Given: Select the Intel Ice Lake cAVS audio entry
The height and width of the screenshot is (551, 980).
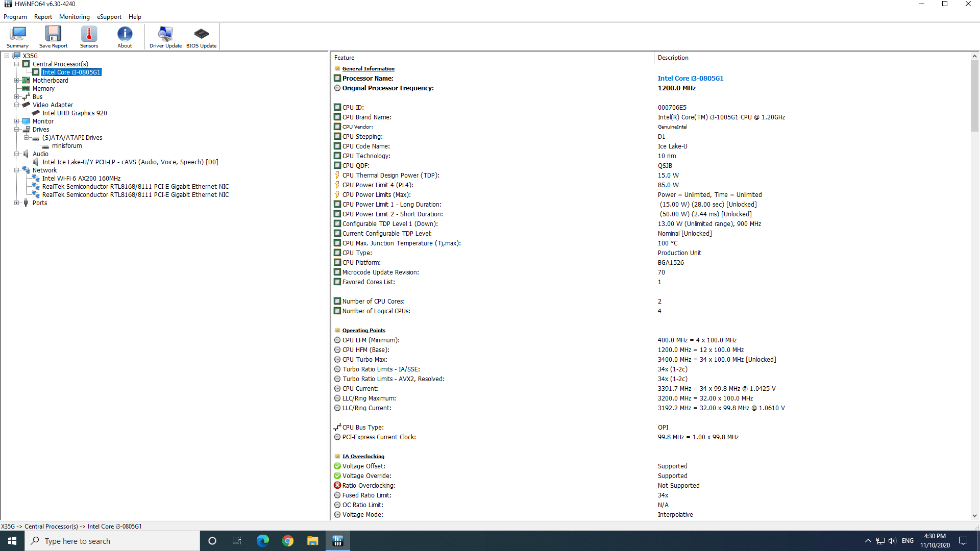Looking at the screenshot, I should (130, 162).
